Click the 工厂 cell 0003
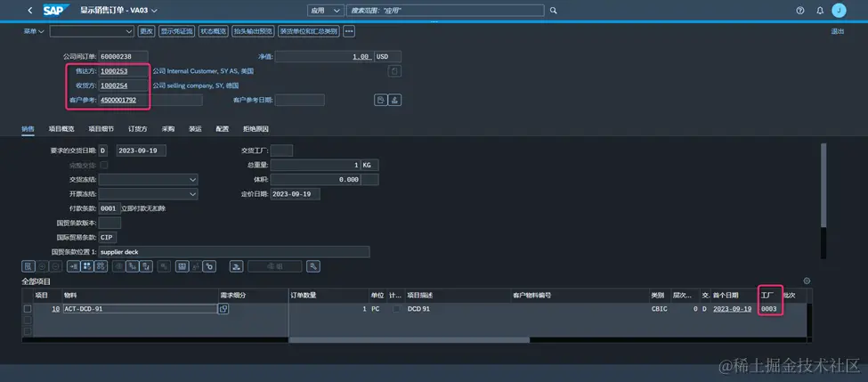Viewport: 868px width, 382px height. click(769, 309)
